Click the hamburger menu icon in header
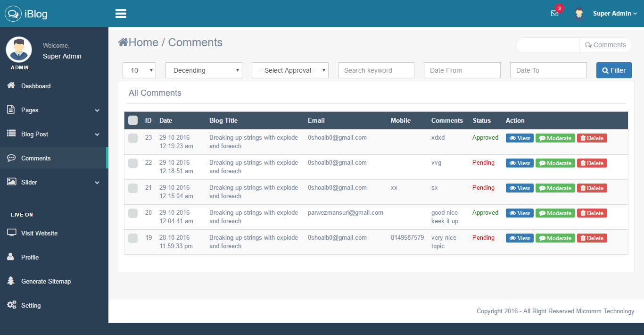The height and width of the screenshot is (335, 644). point(121,14)
